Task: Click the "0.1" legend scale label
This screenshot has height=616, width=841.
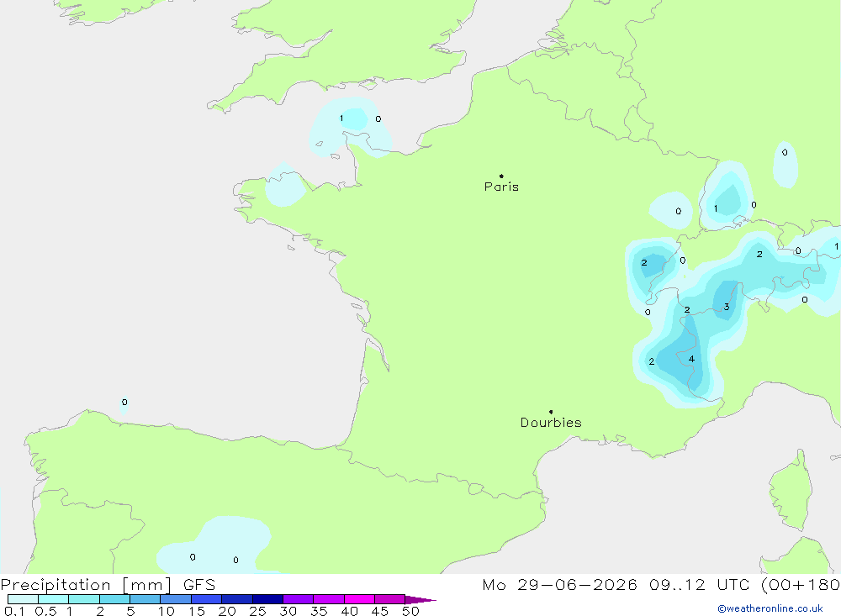Action: pos(13,611)
